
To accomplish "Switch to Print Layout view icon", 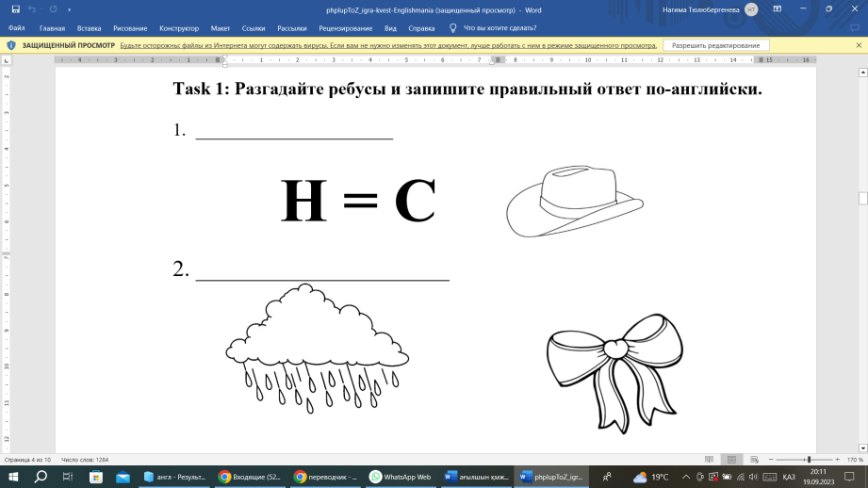I will 731,460.
